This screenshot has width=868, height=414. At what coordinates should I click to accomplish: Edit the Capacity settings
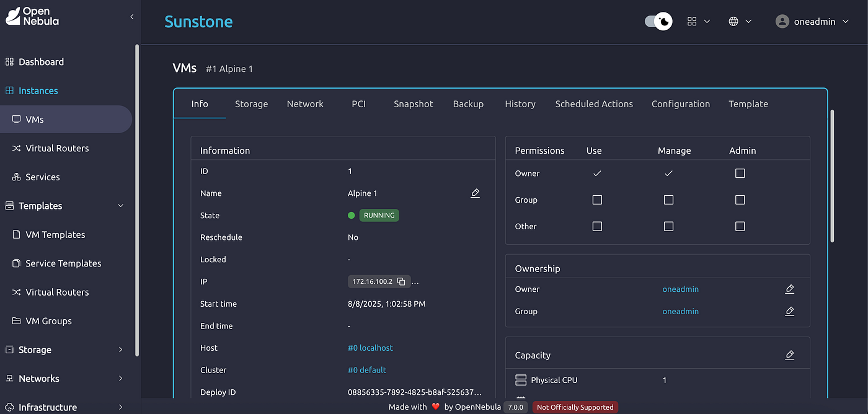[789, 355]
